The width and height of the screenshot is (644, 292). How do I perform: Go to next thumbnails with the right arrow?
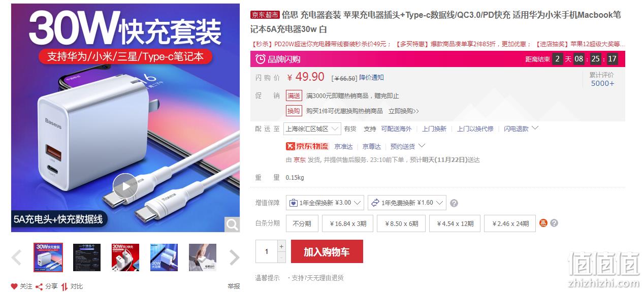tap(234, 257)
